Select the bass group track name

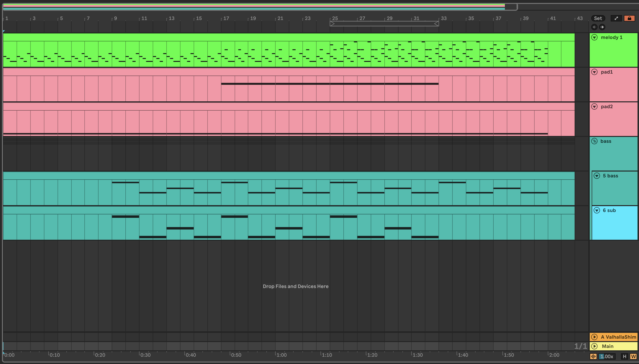click(606, 141)
